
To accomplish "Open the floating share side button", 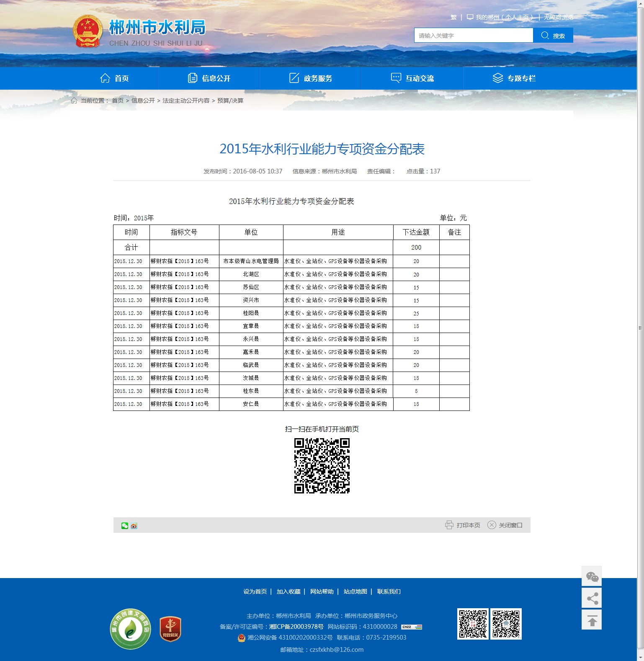I will (x=592, y=598).
